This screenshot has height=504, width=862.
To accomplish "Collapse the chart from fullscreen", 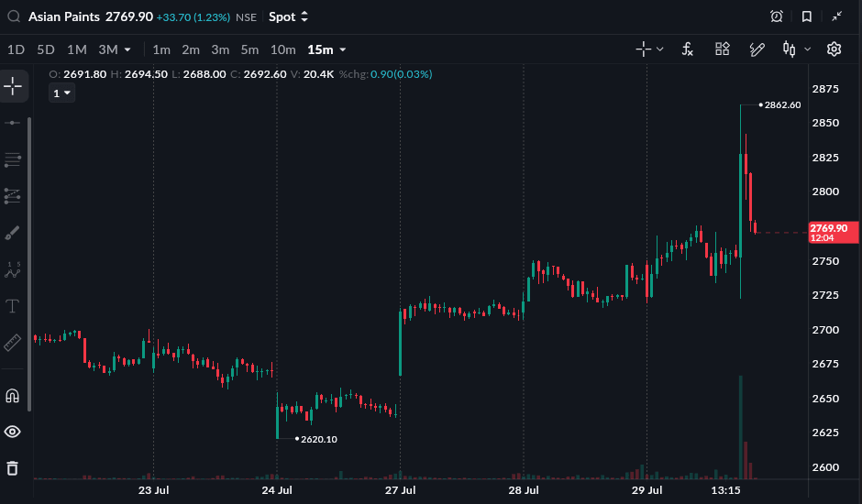I will point(836,16).
